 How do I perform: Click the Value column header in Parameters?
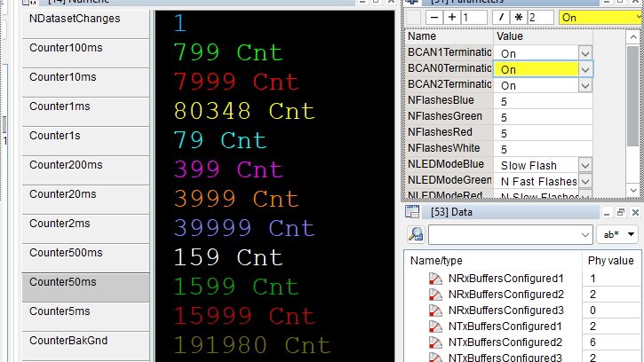(x=543, y=36)
